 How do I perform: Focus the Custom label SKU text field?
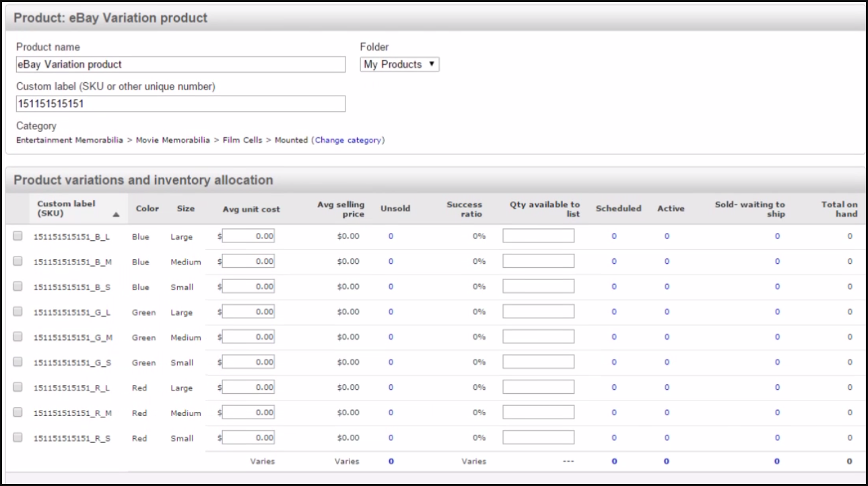(180, 104)
